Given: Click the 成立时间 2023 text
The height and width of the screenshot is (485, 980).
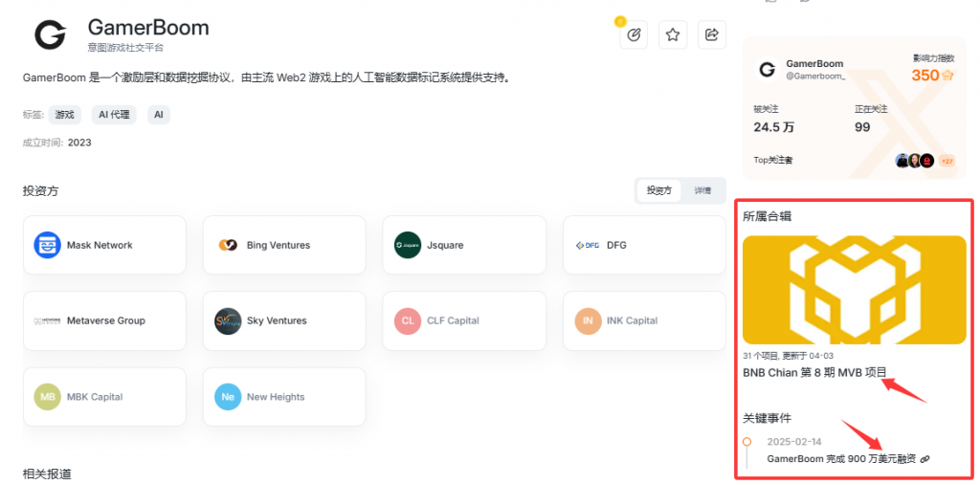Looking at the screenshot, I should [x=56, y=143].
